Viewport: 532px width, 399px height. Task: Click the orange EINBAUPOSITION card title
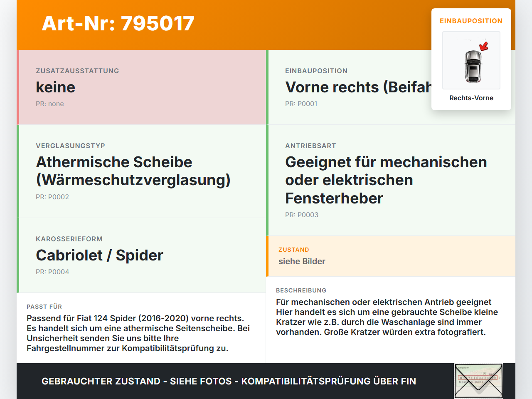pyautogui.click(x=471, y=21)
